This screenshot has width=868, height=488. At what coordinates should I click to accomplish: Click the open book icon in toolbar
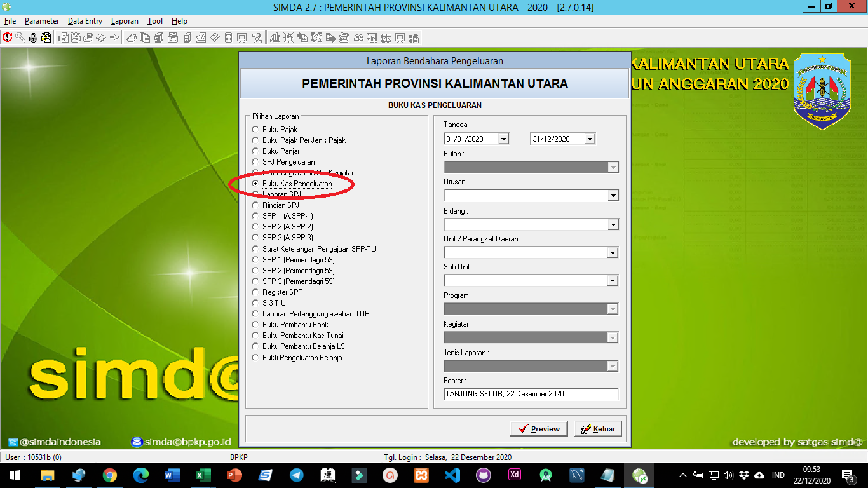coord(358,37)
